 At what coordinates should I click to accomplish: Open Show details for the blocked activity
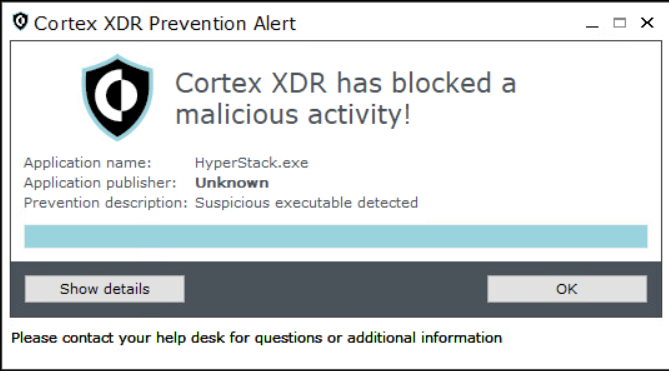[x=105, y=289]
